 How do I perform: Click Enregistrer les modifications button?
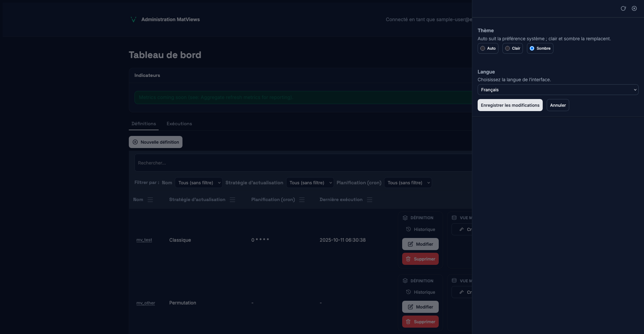tap(510, 105)
